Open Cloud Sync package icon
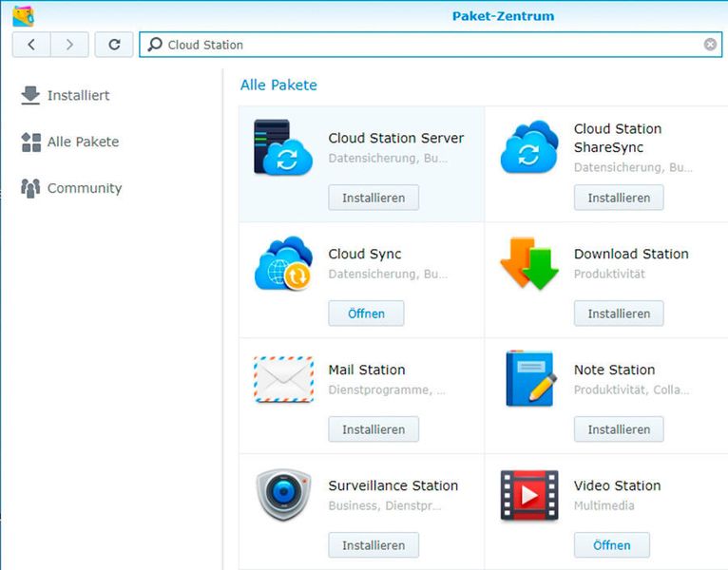Screen dimensions: 728x570 point(283,263)
